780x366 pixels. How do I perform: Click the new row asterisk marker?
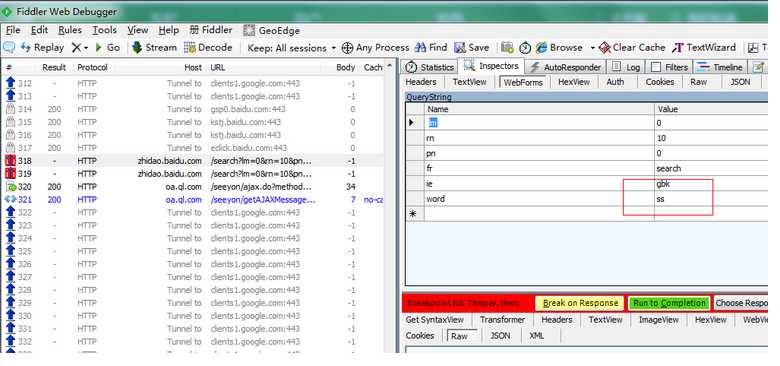pyautogui.click(x=413, y=214)
